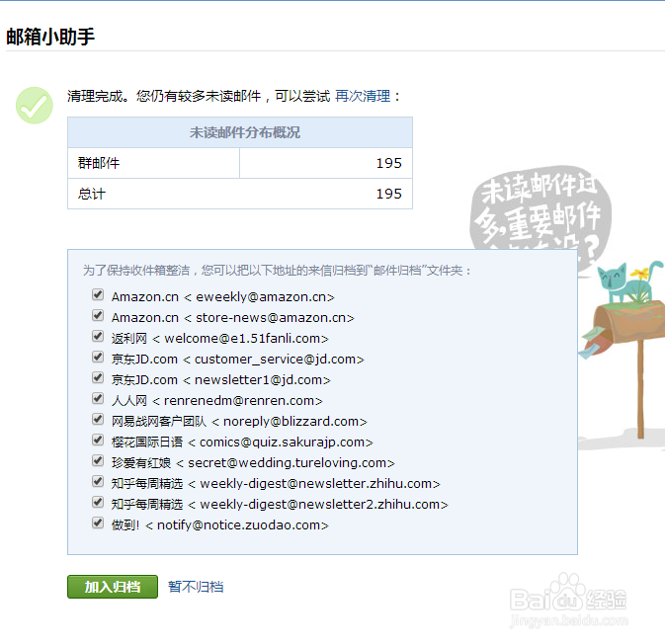Select the Amazon.cn store-news sender text
This screenshot has width=665, height=644.
pos(233,317)
